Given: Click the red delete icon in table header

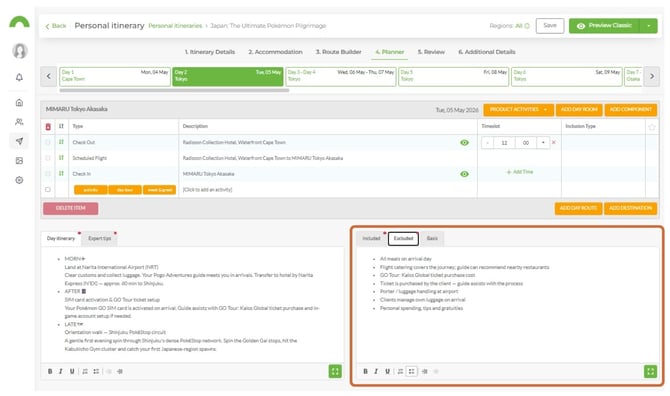Looking at the screenshot, I should [48, 126].
